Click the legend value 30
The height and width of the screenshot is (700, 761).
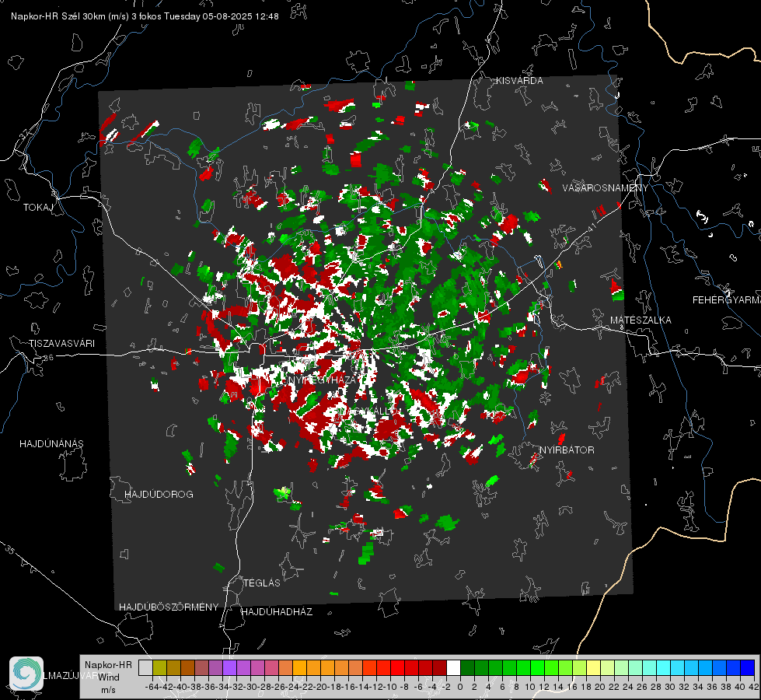(670, 687)
